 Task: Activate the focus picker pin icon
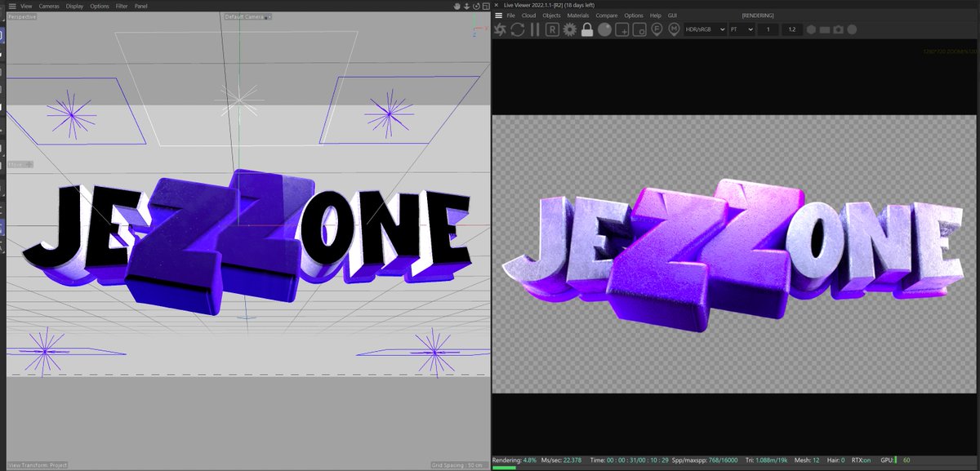(657, 29)
